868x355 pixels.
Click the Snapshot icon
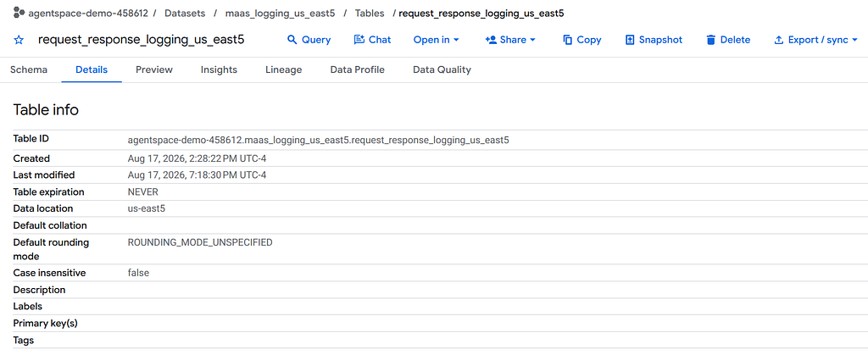click(630, 40)
